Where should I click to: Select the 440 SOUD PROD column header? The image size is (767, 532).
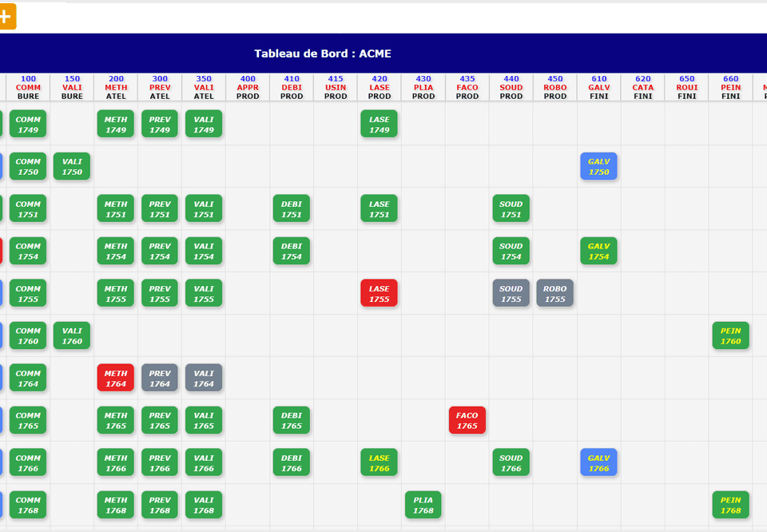[511, 88]
